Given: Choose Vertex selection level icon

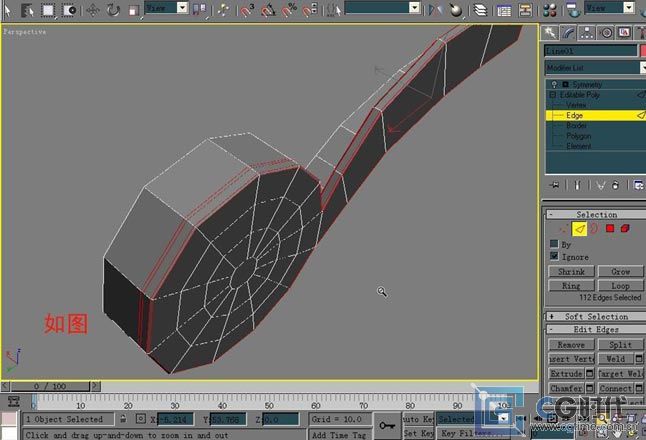Looking at the screenshot, I should 563,229.
